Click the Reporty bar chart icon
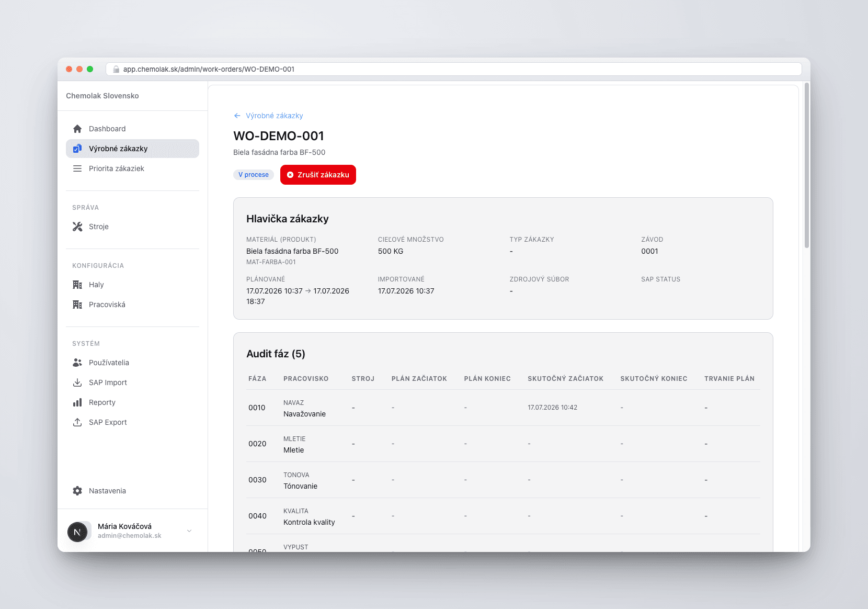This screenshot has height=609, width=868. 77,402
